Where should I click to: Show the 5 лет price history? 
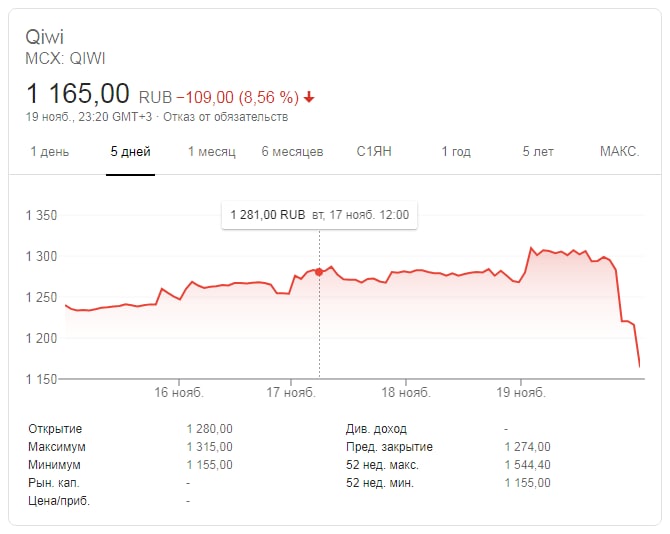[x=537, y=152]
